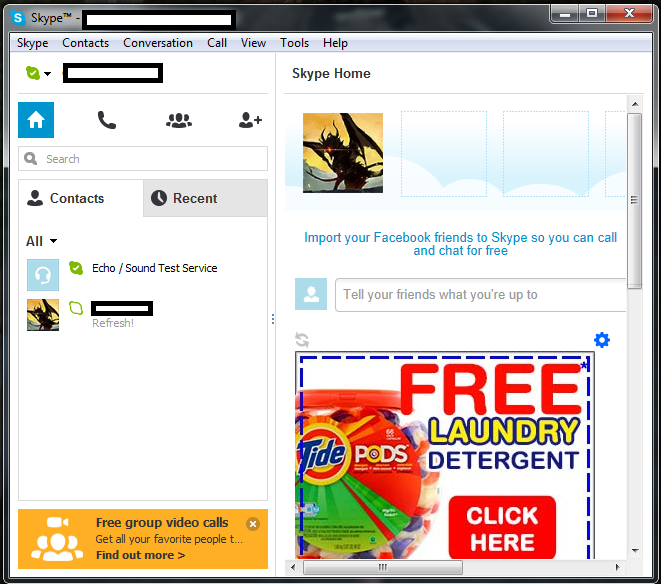Close the Free group video calls banner
The width and height of the screenshot is (661, 584).
tap(253, 524)
